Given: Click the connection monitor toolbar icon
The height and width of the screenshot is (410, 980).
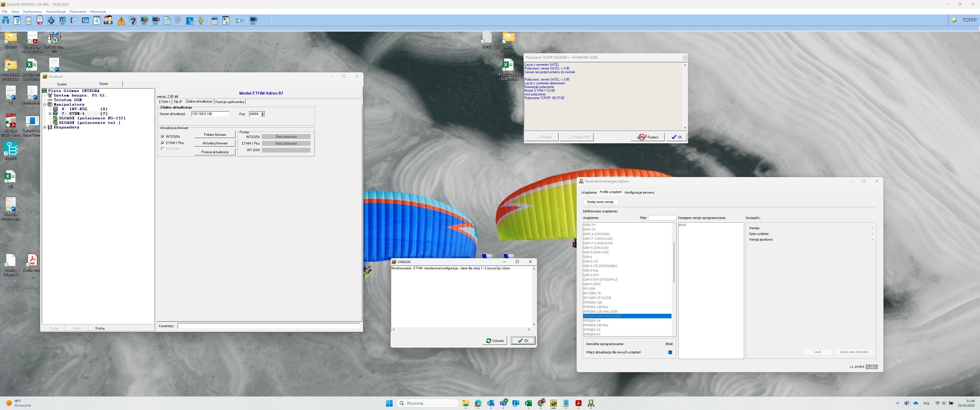Looking at the screenshot, I should pyautogui.click(x=254, y=20).
